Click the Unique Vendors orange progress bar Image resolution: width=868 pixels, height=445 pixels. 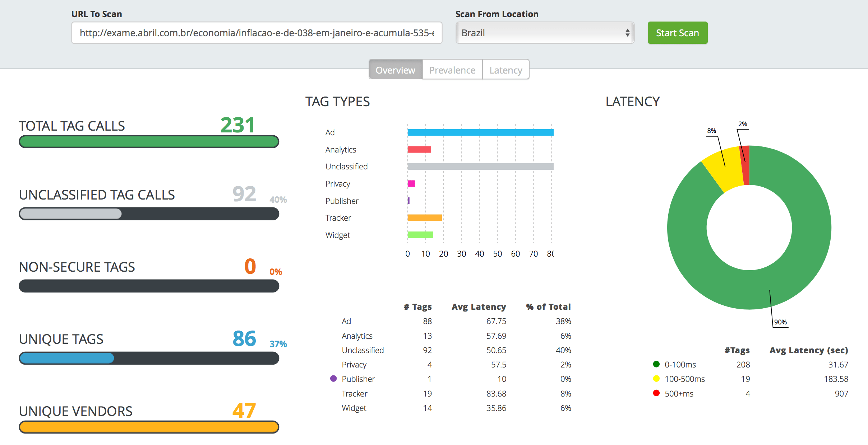click(x=149, y=427)
